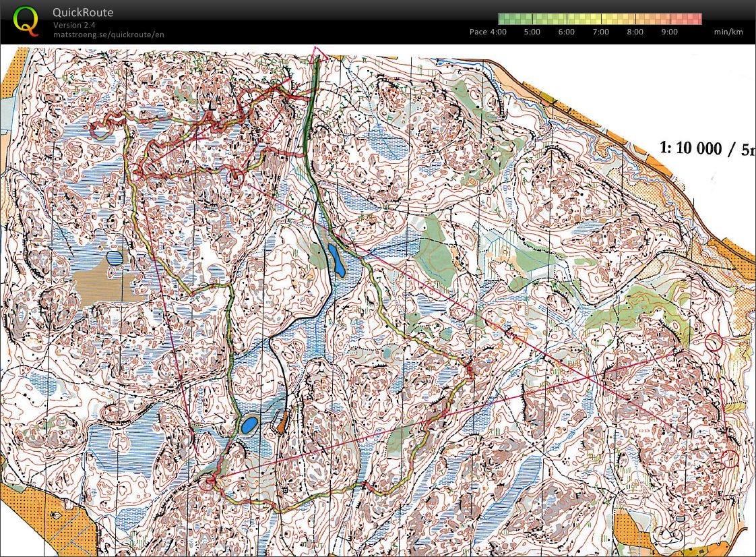Open the matstroeng.se/quickroute/en link
This screenshot has height=557, width=756.
108,34
